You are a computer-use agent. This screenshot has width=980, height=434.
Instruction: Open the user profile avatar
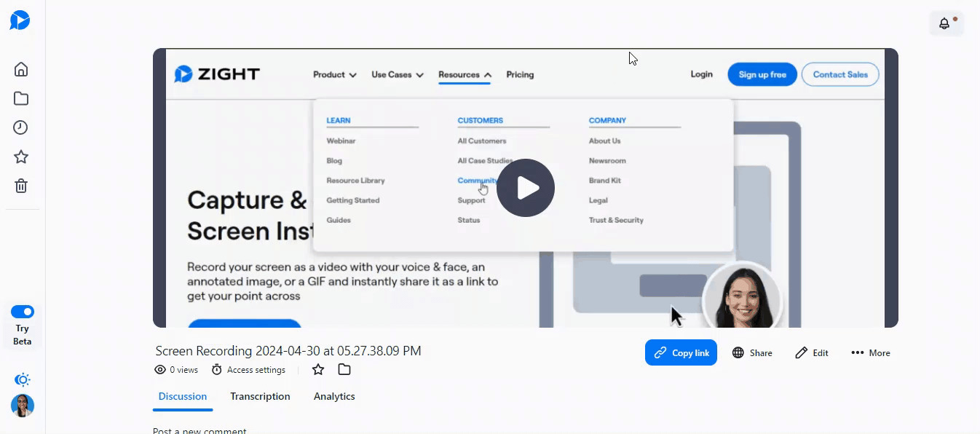pyautogui.click(x=23, y=406)
